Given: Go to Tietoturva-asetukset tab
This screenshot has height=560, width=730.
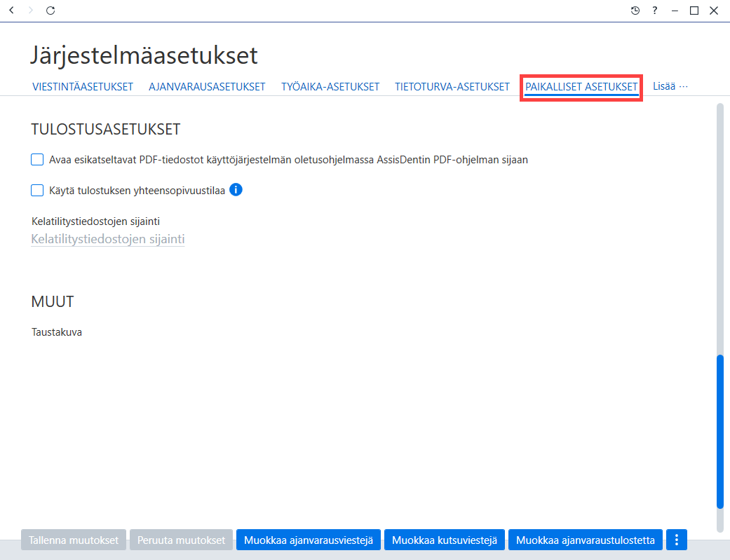Looking at the screenshot, I should [x=452, y=87].
